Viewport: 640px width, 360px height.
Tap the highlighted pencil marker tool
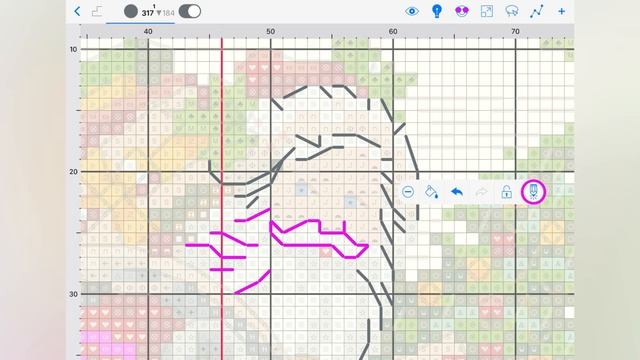point(533,191)
